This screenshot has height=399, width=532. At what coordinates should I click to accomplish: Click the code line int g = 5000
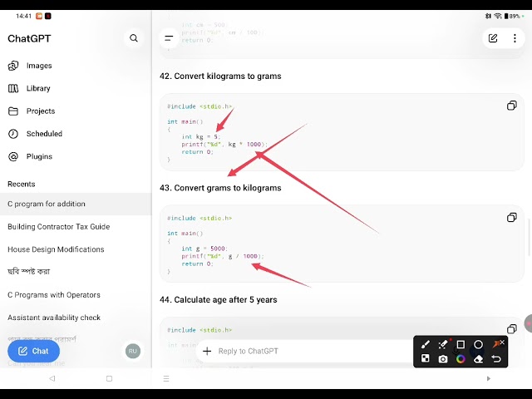204,249
